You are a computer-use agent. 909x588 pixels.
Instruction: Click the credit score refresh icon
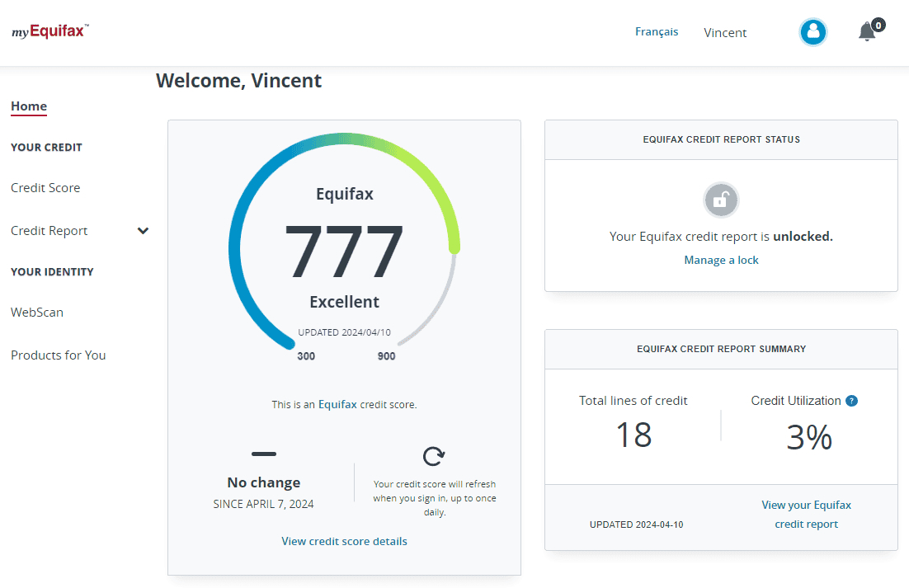(x=434, y=455)
